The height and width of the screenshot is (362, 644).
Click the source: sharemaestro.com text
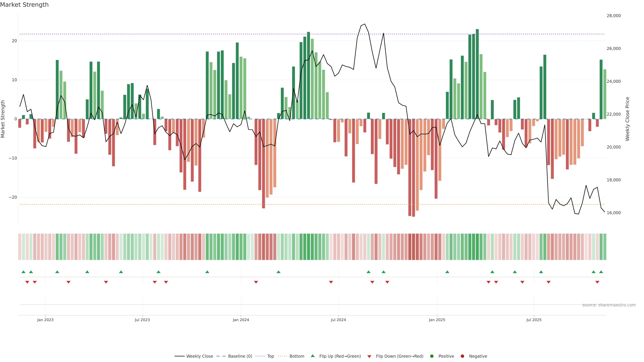(x=609, y=305)
